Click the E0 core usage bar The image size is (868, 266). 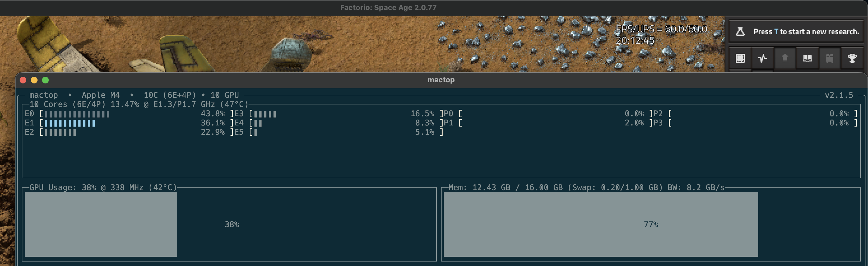pyautogui.click(x=77, y=114)
